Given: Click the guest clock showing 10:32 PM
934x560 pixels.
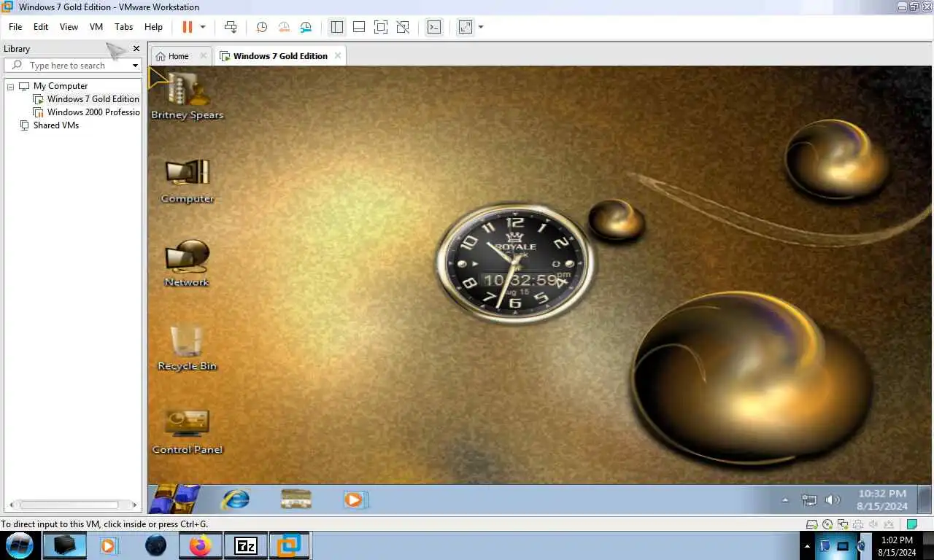Looking at the screenshot, I should 882,499.
